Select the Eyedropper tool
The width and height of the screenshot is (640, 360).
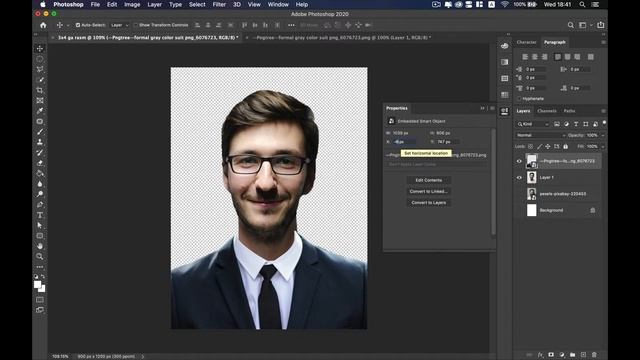click(40, 111)
